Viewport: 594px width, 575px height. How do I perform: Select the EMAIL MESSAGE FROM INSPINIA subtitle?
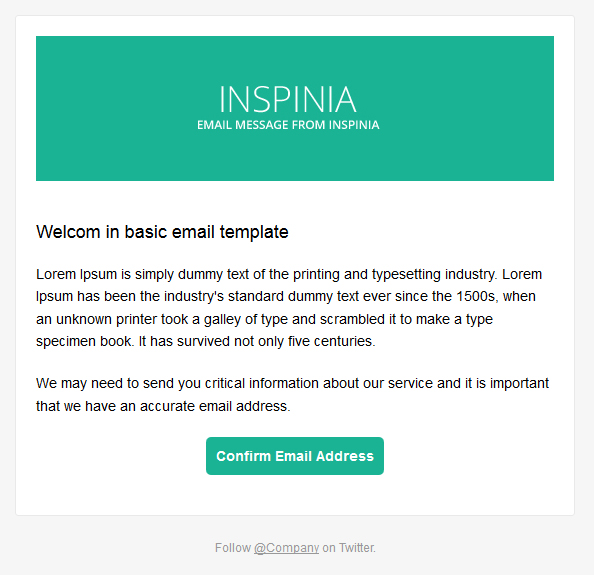pos(288,125)
